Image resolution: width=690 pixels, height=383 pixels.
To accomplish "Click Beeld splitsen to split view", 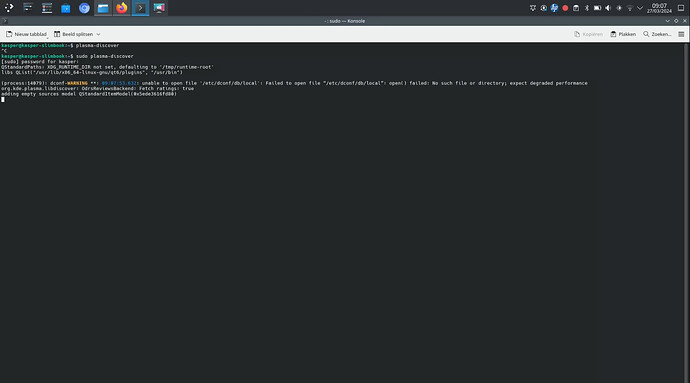I will pyautogui.click(x=73, y=34).
